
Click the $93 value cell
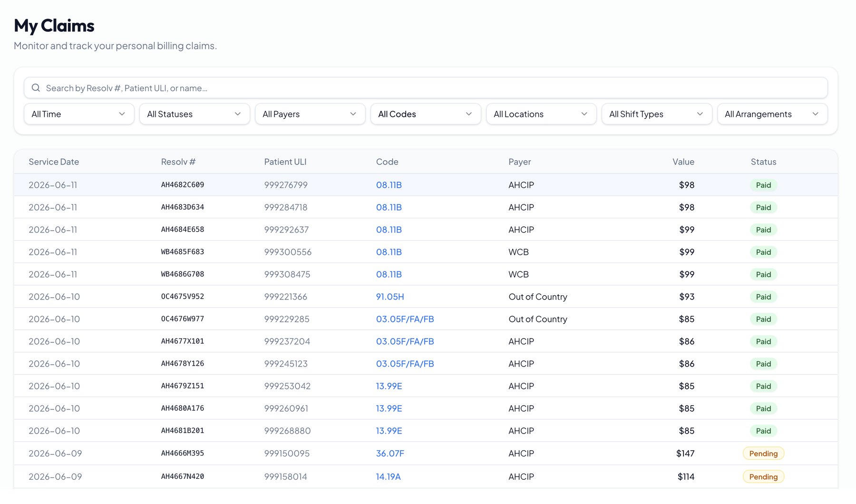[x=687, y=297]
